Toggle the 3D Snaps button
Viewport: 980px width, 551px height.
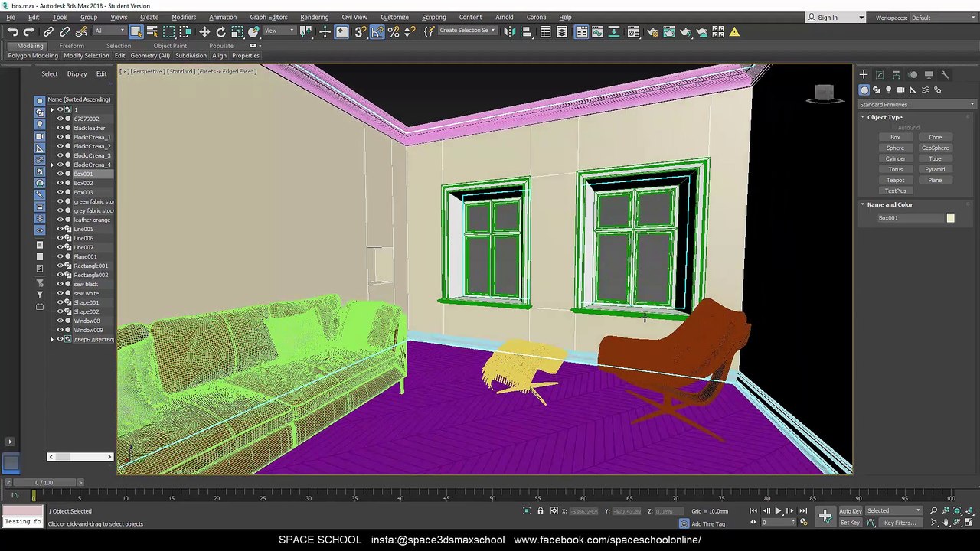coord(361,31)
